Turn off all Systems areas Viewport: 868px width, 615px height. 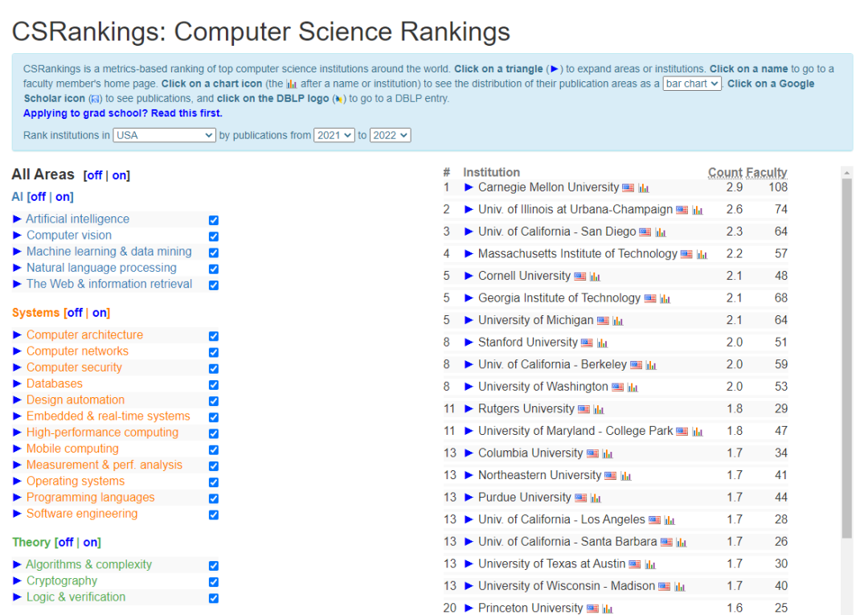pos(74,313)
